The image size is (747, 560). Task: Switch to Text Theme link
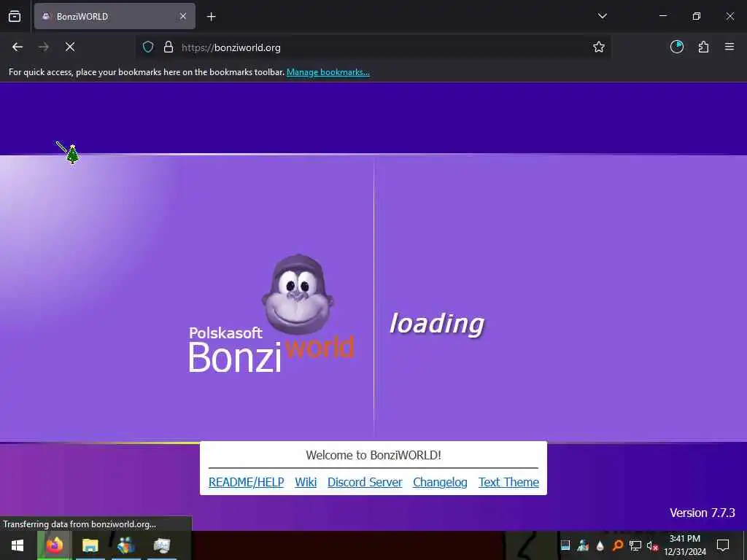click(508, 483)
